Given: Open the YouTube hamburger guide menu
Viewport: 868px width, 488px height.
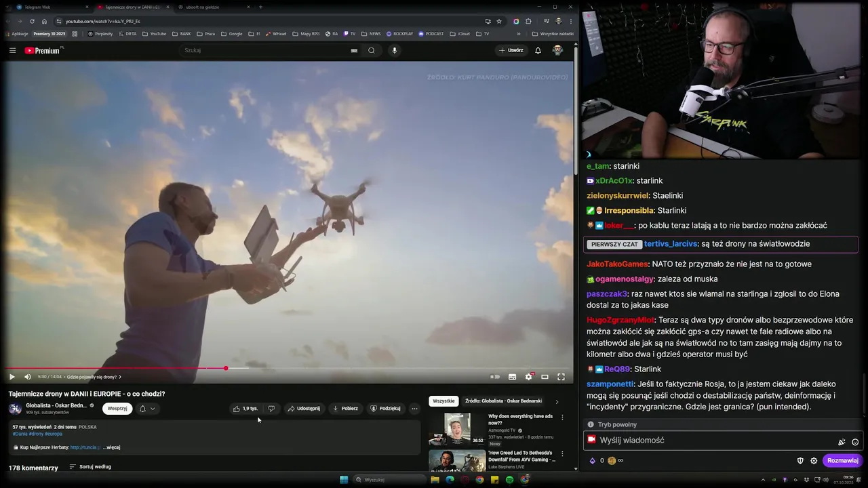Looking at the screenshot, I should coord(12,50).
